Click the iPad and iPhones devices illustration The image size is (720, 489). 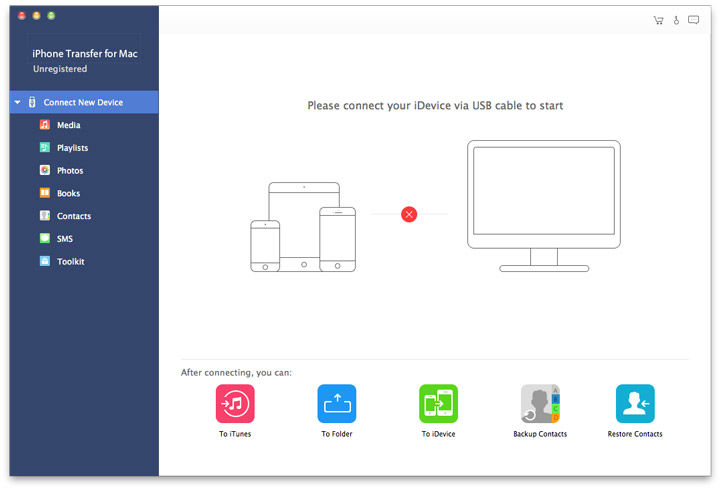(303, 227)
